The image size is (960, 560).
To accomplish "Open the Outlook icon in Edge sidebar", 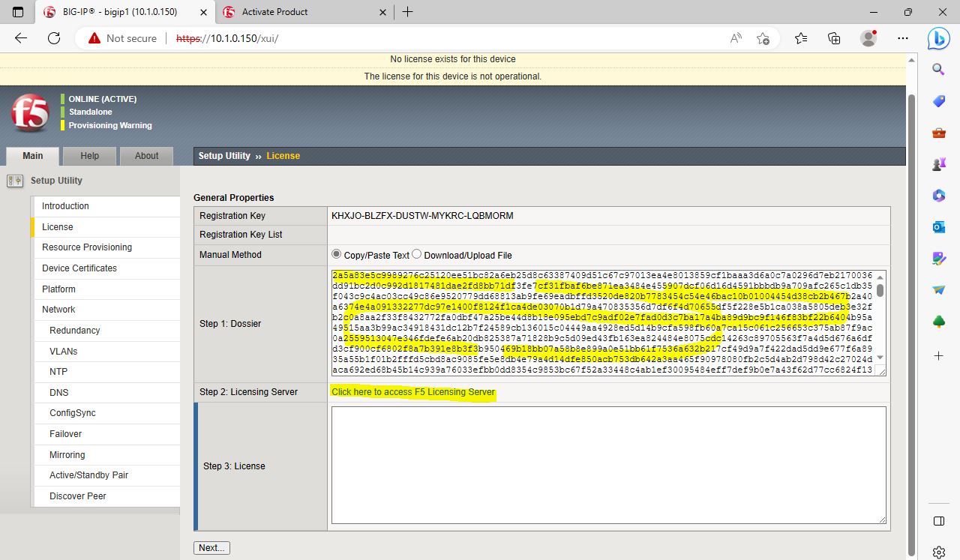I will click(x=938, y=226).
